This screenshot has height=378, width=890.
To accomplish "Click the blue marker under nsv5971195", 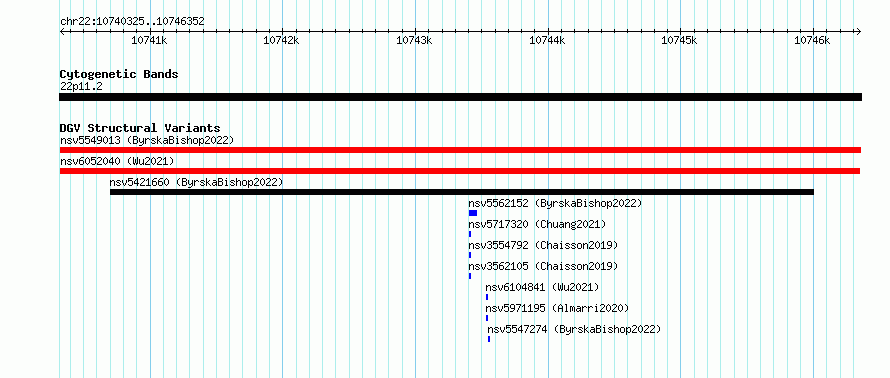I will pyautogui.click(x=487, y=318).
